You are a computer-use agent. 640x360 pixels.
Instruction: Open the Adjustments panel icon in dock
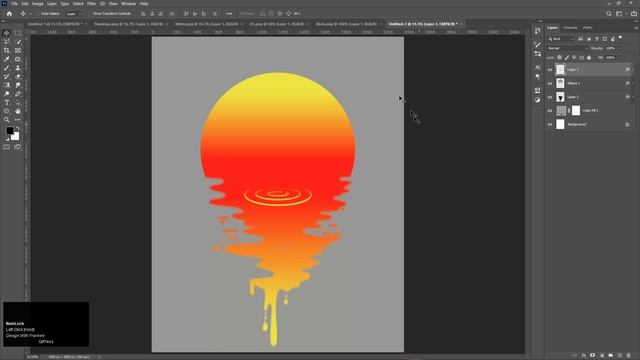point(538,100)
